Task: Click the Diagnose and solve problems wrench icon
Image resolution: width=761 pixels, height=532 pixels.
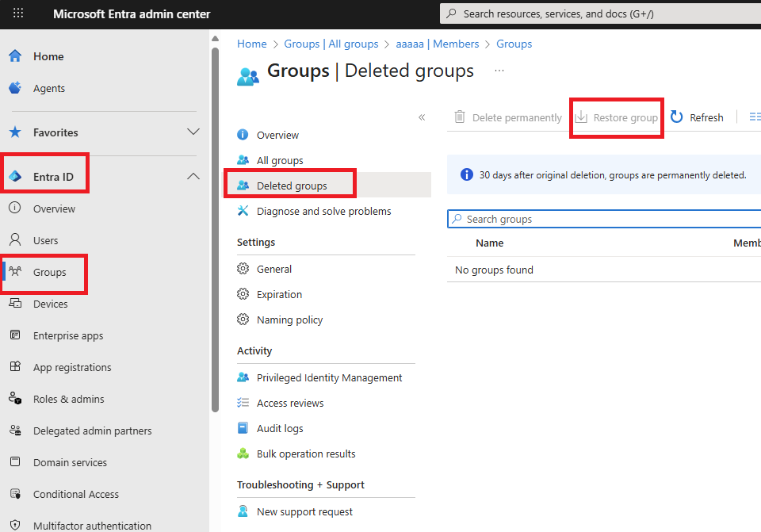Action: coord(243,211)
